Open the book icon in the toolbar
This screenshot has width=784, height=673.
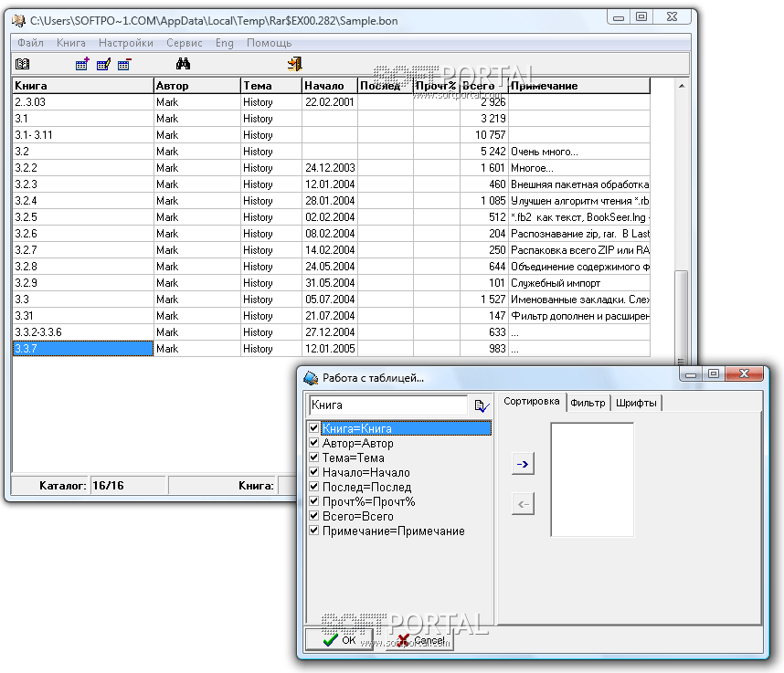pos(23,64)
